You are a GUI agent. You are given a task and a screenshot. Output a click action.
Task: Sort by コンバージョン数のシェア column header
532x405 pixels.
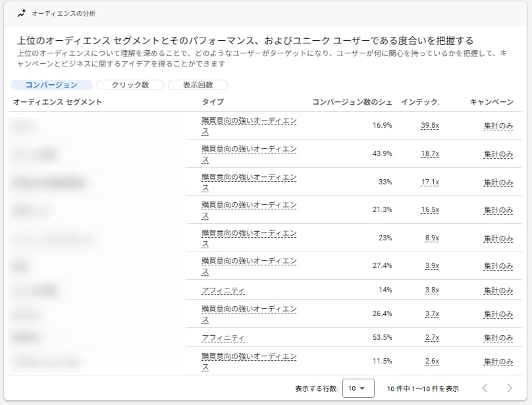click(x=352, y=102)
